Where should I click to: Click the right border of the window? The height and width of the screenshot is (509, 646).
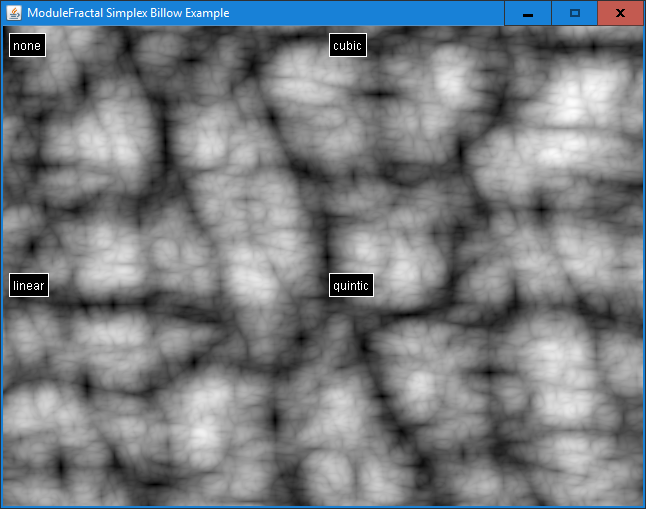(644, 260)
